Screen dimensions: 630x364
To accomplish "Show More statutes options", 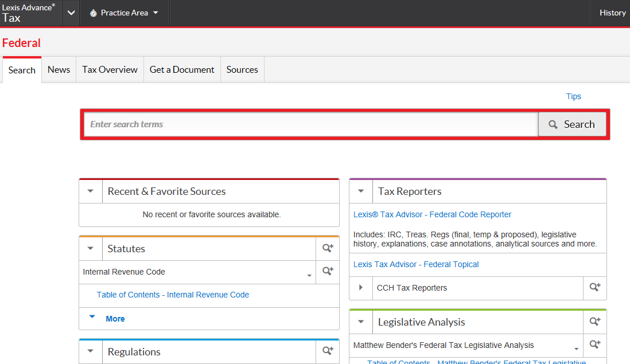I will point(115,319).
